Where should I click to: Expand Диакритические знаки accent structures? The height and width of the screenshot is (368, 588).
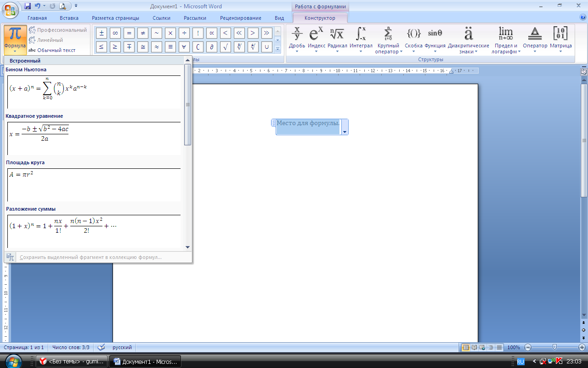pos(469,40)
